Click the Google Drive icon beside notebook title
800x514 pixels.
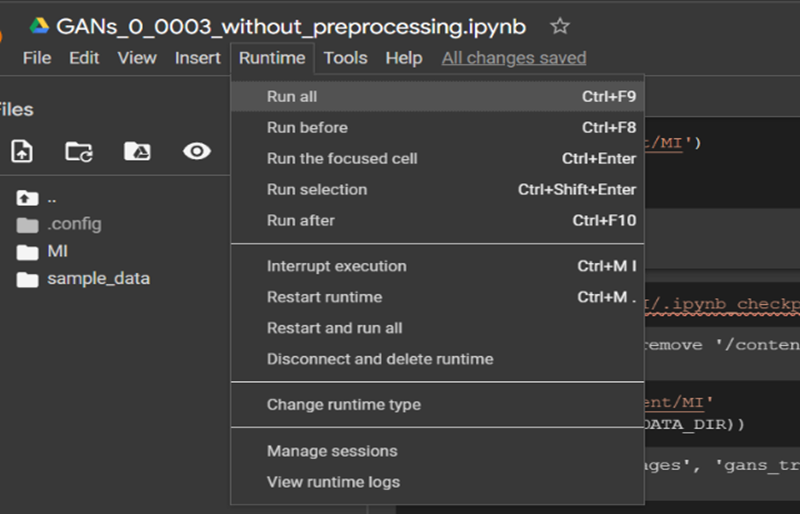[x=39, y=26]
